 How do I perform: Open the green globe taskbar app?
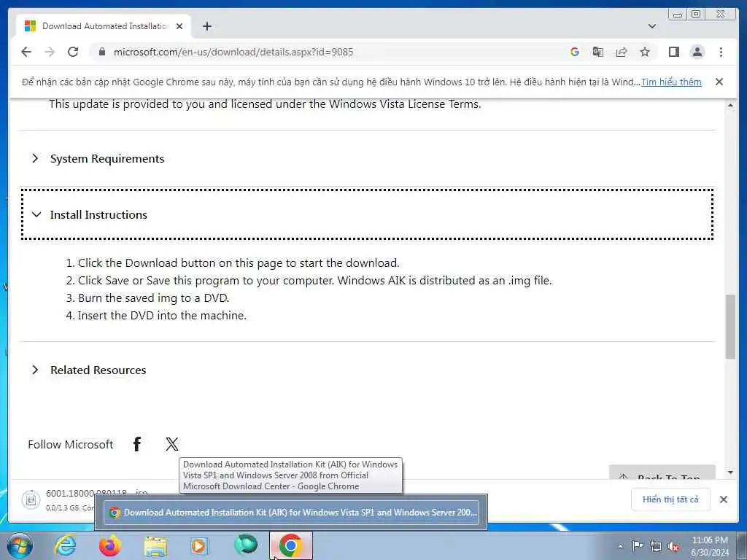246,545
